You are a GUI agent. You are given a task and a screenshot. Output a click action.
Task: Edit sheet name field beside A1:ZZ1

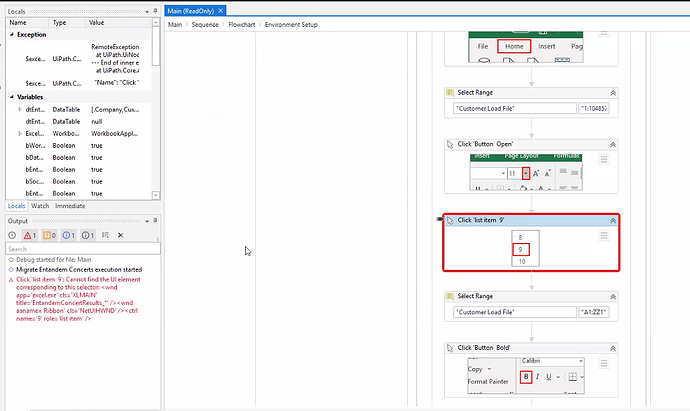click(x=515, y=312)
